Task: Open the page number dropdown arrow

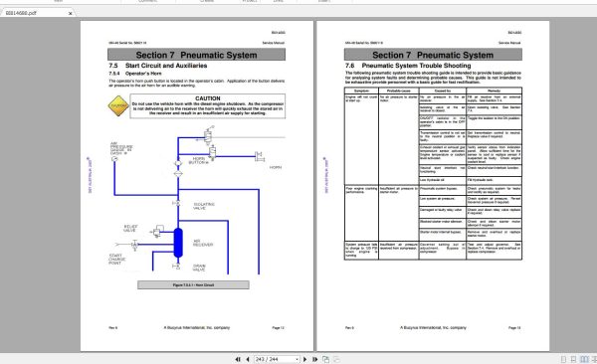Action: 297,359
